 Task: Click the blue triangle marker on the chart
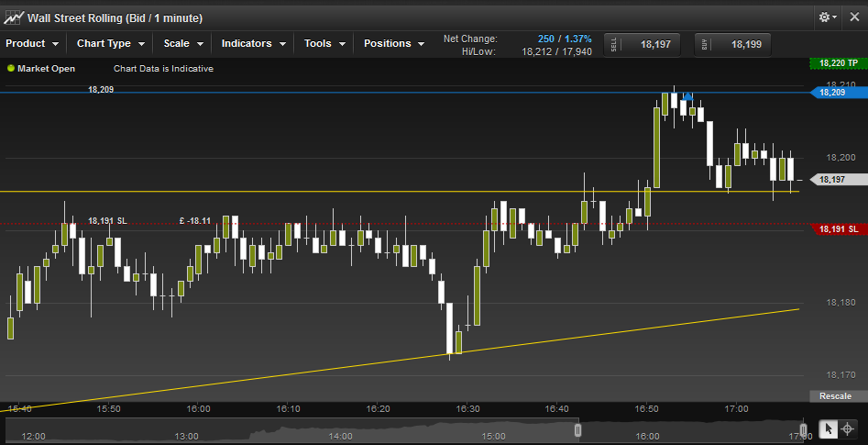[x=687, y=95]
